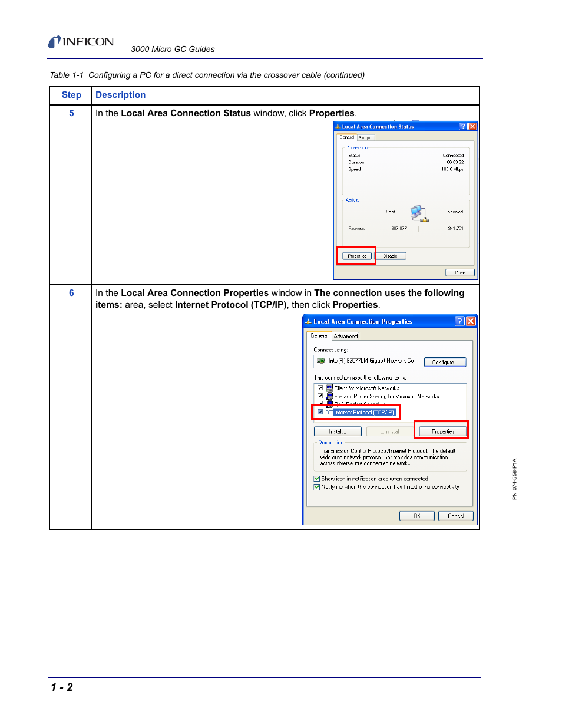The image size is (562, 728).
Task: Click the title bar icon of Local Area Connection Status
Action: (338, 126)
